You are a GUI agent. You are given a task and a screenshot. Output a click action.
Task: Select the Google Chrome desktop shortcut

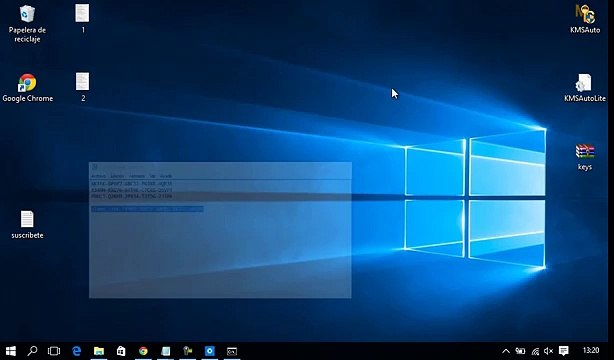pos(27,88)
